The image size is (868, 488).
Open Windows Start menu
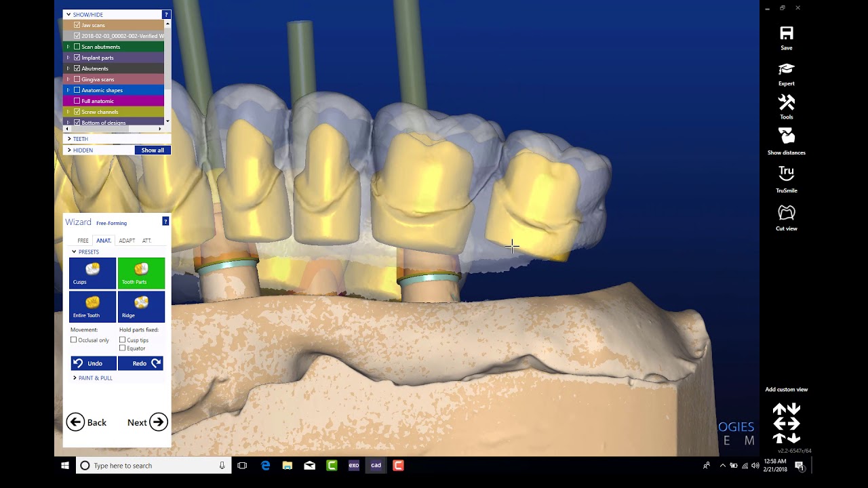[65, 466]
